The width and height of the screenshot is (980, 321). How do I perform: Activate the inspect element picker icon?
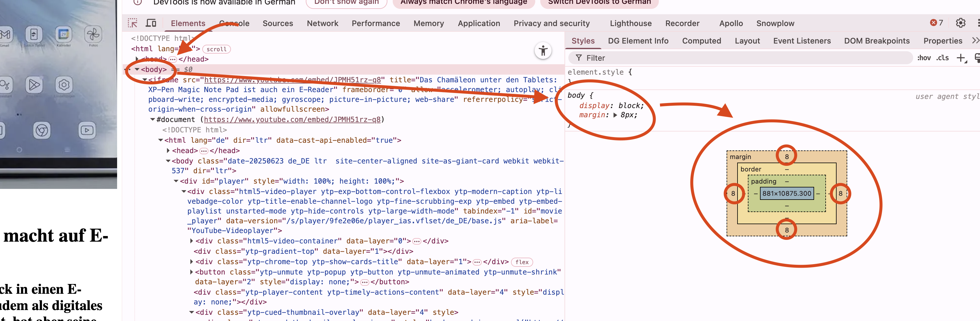point(132,23)
